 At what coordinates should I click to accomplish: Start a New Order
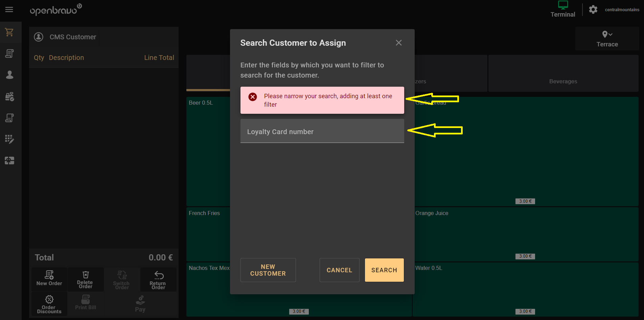pos(49,279)
